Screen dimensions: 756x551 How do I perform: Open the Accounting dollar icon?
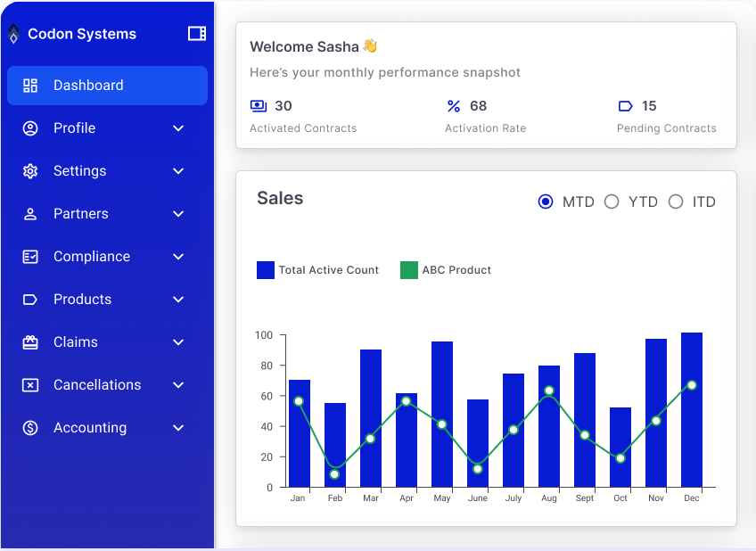coord(29,428)
